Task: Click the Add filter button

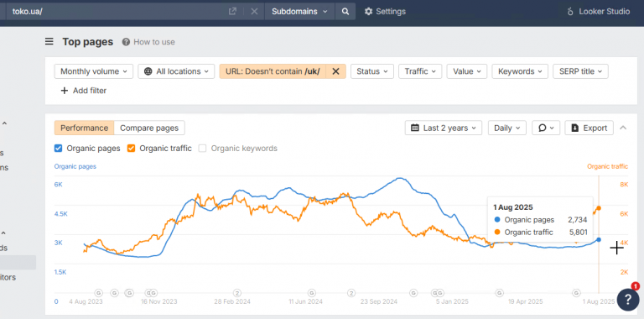Action: click(83, 91)
